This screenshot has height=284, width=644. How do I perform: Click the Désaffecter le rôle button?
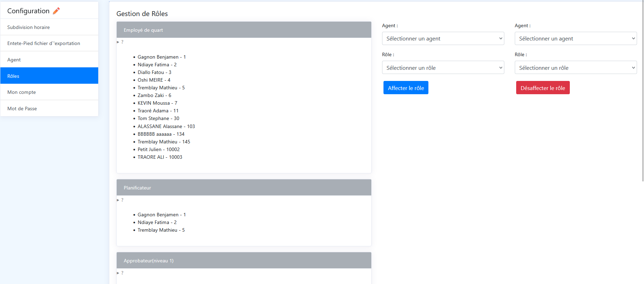point(543,88)
